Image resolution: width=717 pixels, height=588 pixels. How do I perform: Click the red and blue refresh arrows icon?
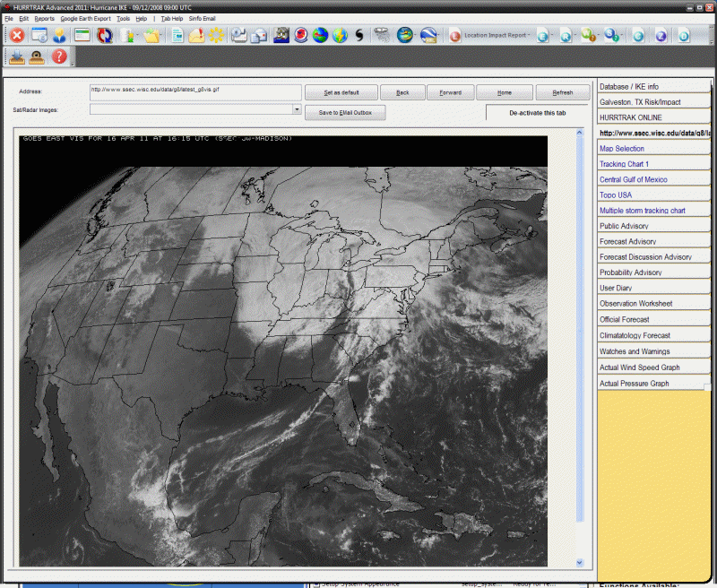click(105, 36)
